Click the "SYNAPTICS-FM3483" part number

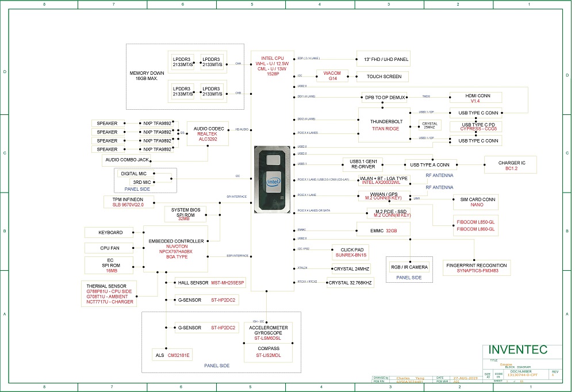pyautogui.click(x=477, y=271)
